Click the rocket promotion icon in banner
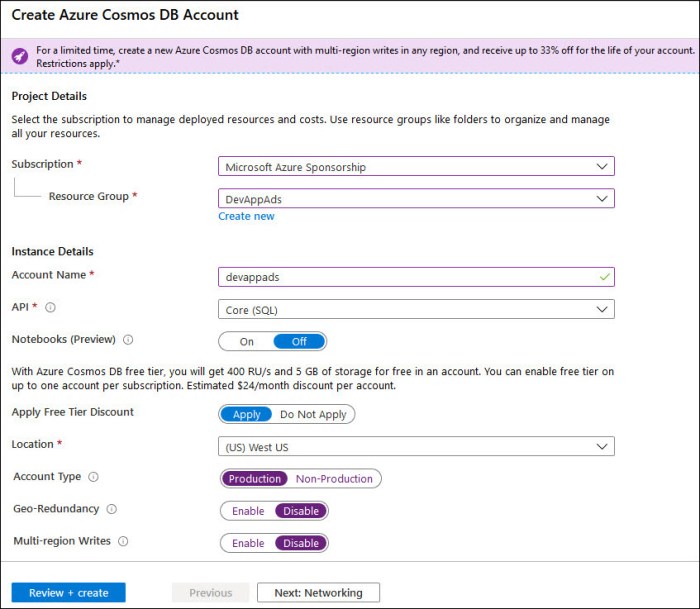Image resolution: width=700 pixels, height=609 pixels. point(20,56)
